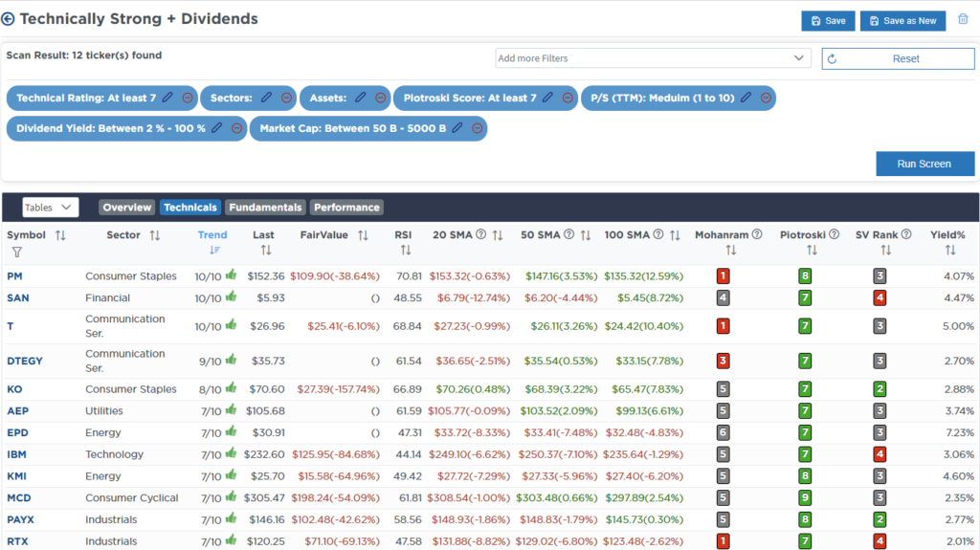Screen dimensions: 980x550
Task: Click the Run Screen button
Action: click(x=925, y=164)
